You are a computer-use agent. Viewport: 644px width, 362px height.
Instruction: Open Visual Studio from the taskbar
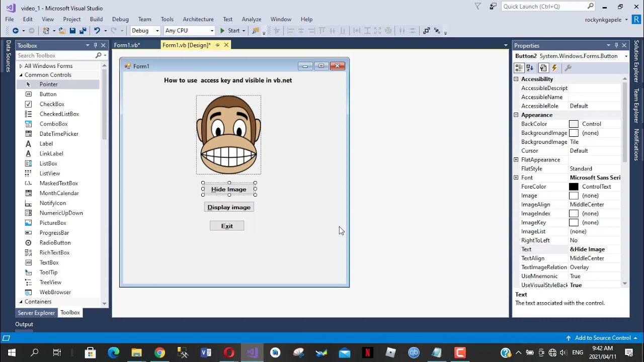point(252,352)
